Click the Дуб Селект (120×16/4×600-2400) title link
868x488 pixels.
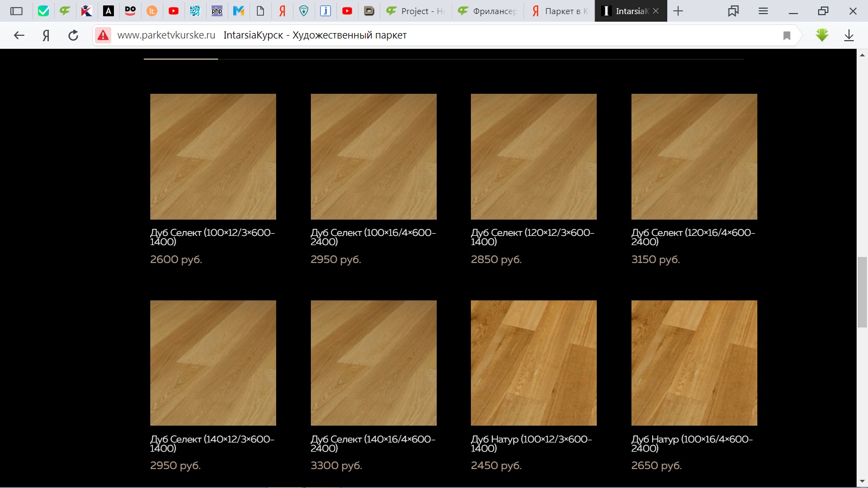point(693,237)
